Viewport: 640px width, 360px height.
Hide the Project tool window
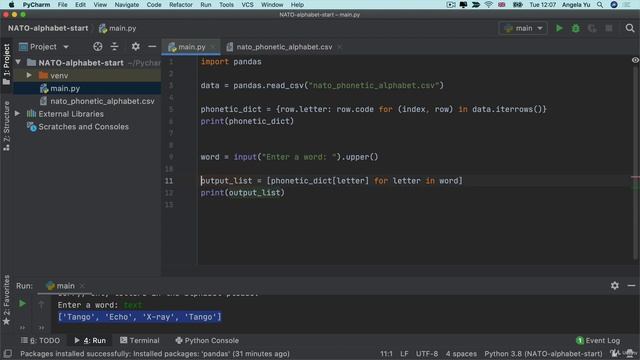pos(152,47)
